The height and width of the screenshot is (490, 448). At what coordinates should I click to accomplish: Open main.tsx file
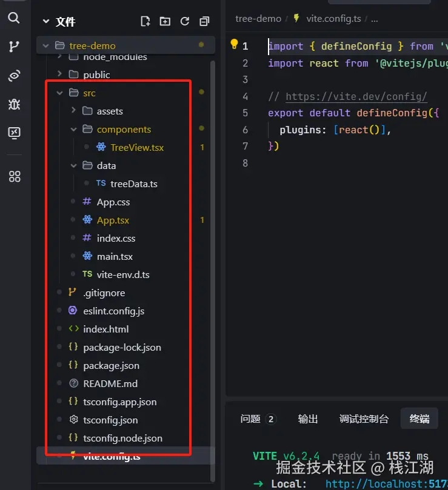tap(115, 256)
